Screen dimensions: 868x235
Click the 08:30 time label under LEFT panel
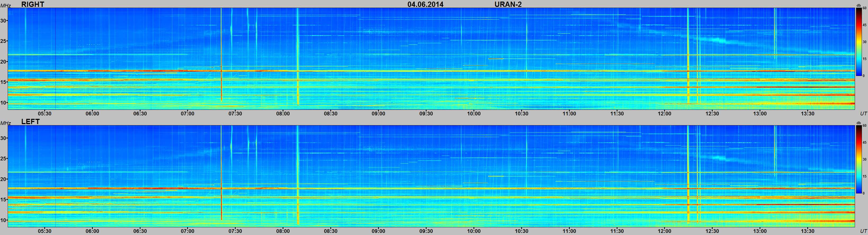(331, 231)
